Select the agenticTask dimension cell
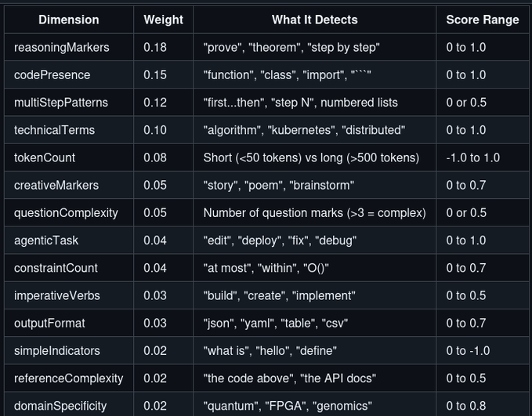The height and width of the screenshot is (416, 532). pos(46,241)
